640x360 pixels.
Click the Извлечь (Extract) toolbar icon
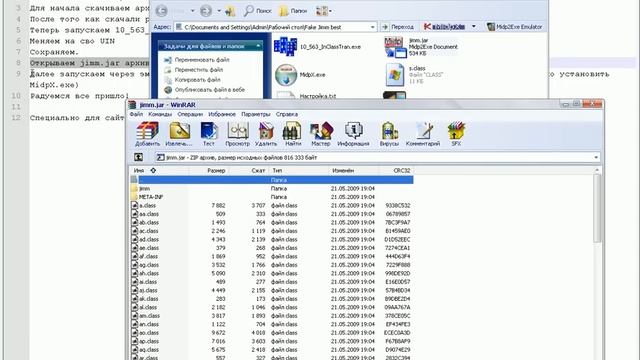[x=179, y=134]
